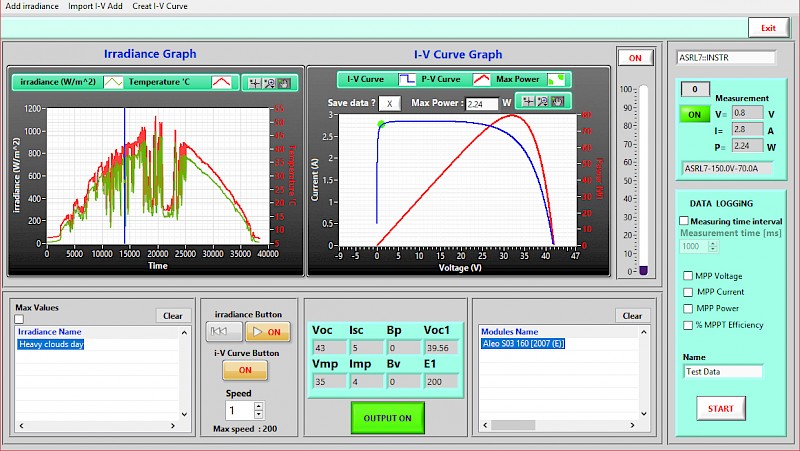Viewport: 800px width, 451px height.
Task: Click Clear button in Max Values panel
Action: (173, 316)
